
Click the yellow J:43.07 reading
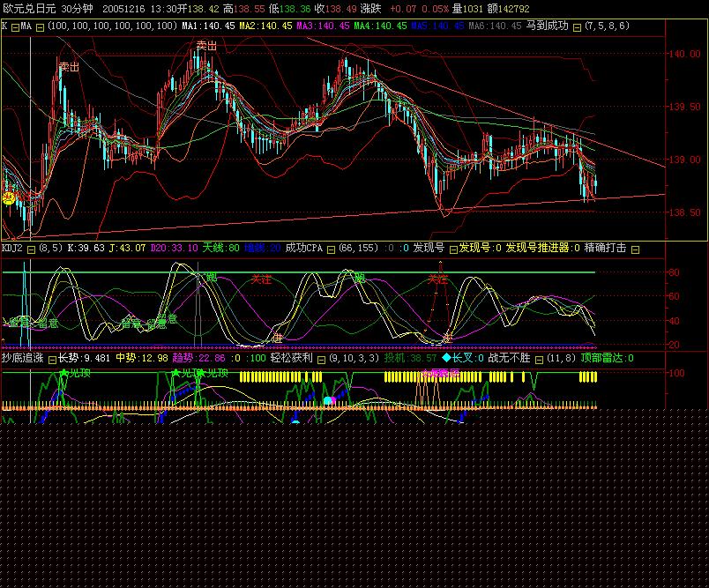click(x=127, y=248)
